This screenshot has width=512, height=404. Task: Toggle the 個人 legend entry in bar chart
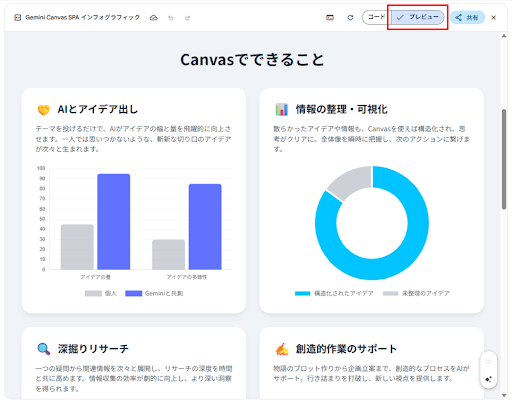101,293
